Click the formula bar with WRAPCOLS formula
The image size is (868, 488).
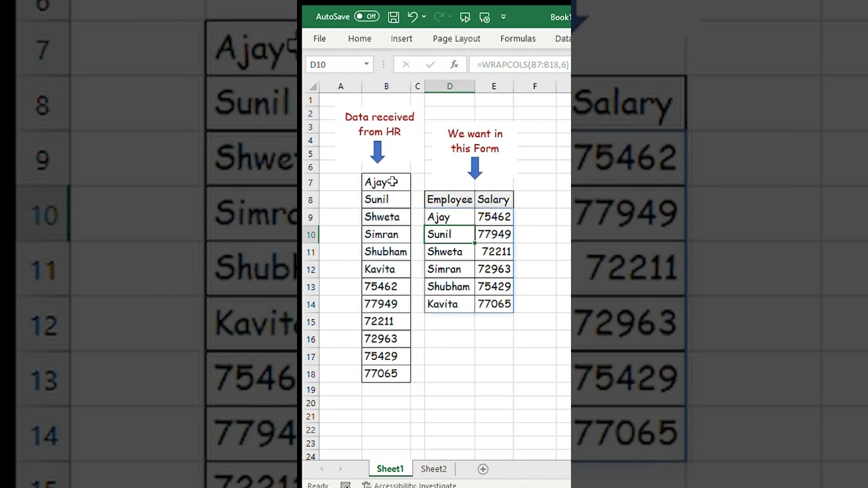[x=521, y=64]
